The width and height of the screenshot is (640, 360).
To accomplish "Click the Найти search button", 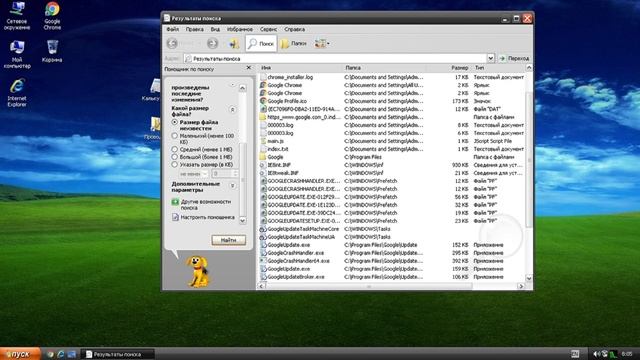I will [x=229, y=240].
